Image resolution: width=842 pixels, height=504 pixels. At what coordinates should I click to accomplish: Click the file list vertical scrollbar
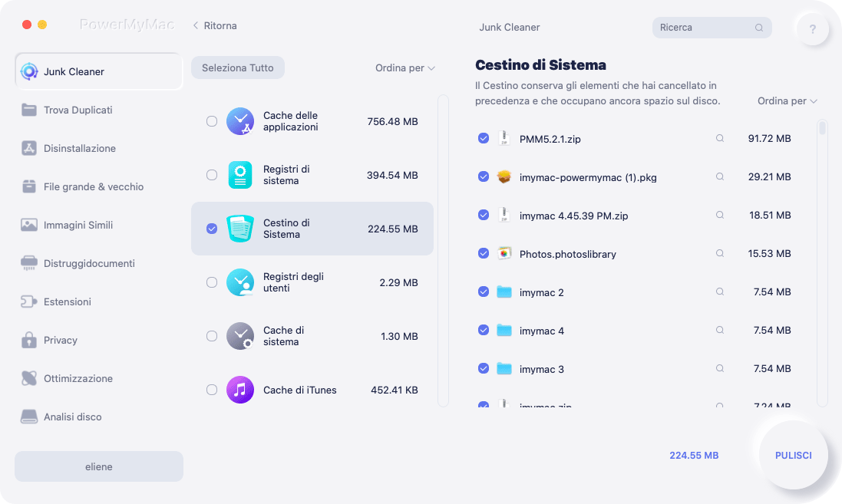[x=821, y=263]
